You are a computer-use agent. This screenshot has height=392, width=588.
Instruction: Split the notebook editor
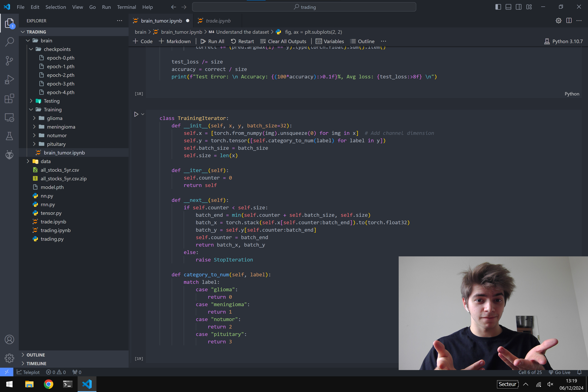click(x=569, y=21)
